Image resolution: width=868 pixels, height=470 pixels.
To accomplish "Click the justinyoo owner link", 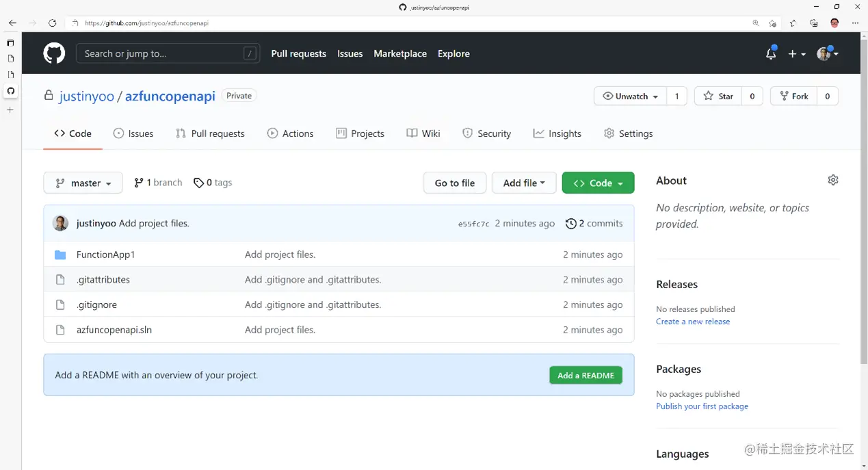I will click(87, 96).
